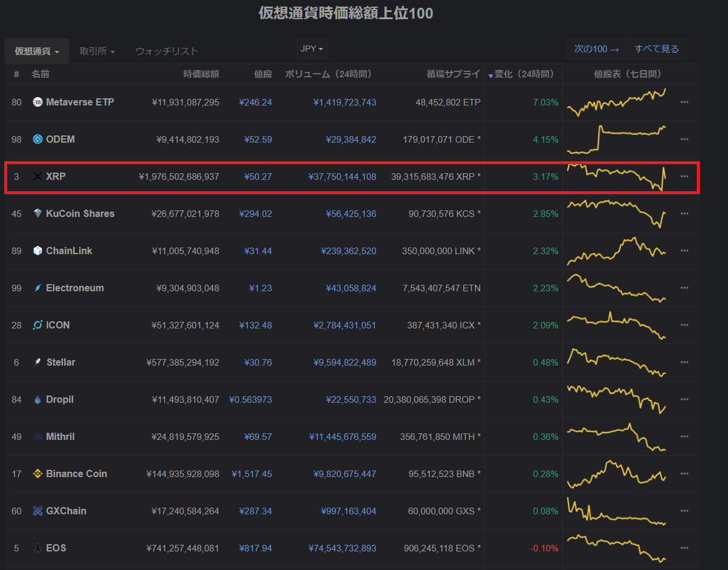This screenshot has width=728, height=570.
Task: Click ChainLink volume ¥239,362,520 link
Action: tap(348, 251)
